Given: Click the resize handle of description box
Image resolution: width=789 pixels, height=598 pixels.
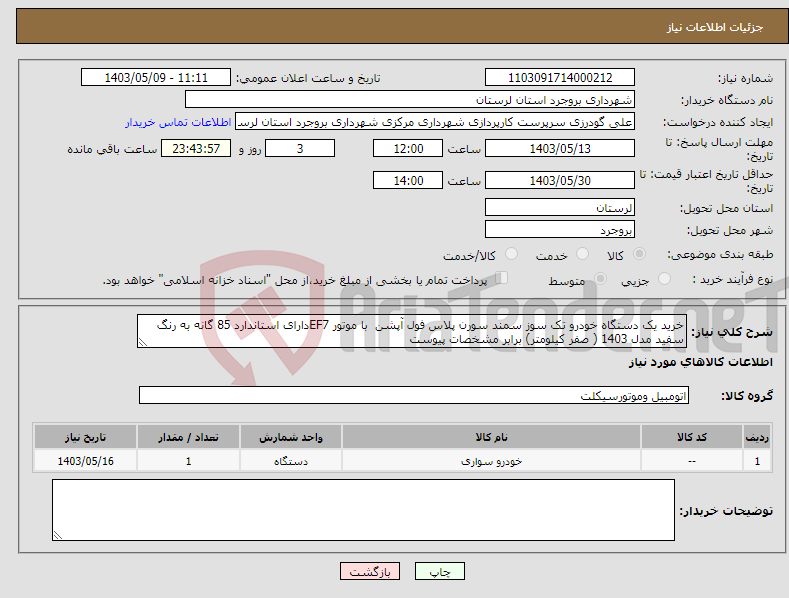Looking at the screenshot, I should [x=143, y=342].
